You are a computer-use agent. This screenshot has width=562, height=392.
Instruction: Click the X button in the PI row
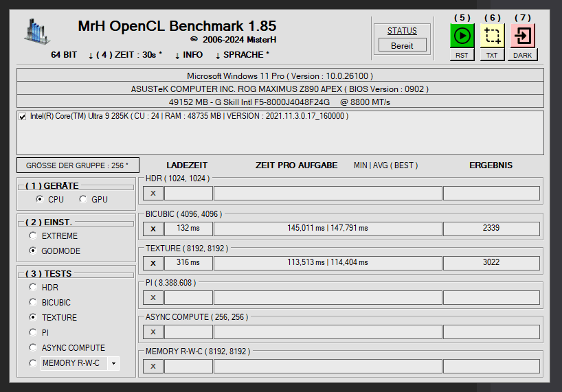click(153, 297)
